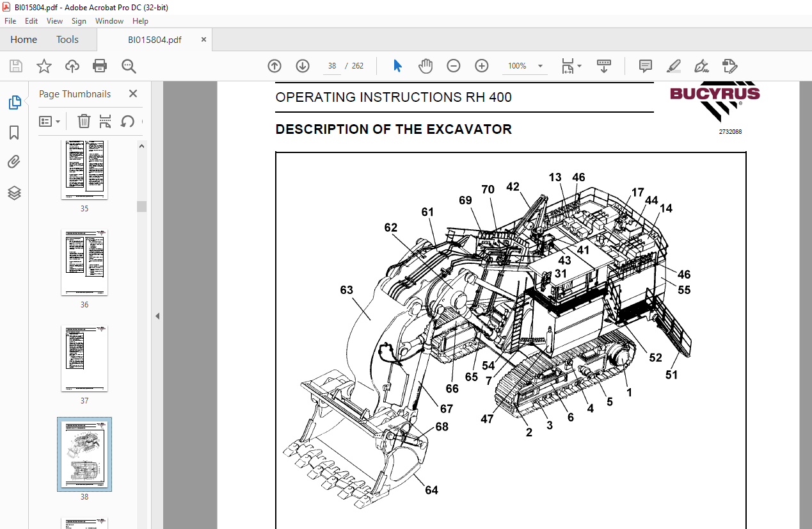Delete the selected page with trash icon
The height and width of the screenshot is (529, 812).
(84, 121)
